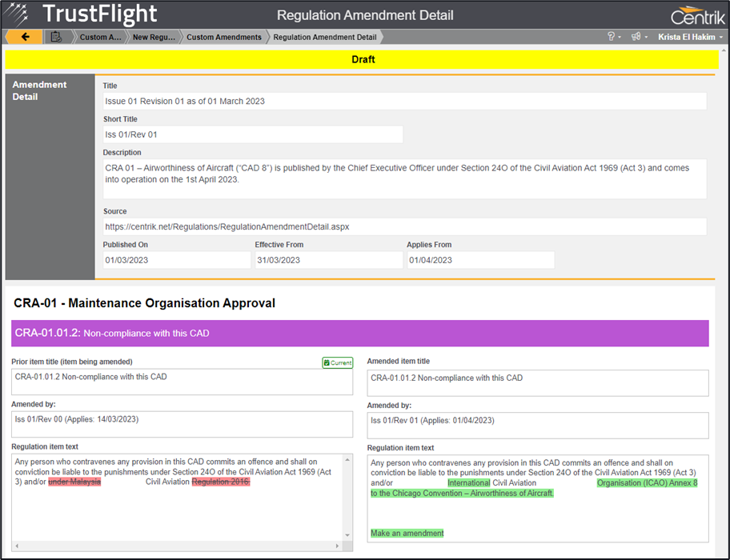The width and height of the screenshot is (730, 560).
Task: Open the clipboard checklist icon in toolbar
Action: 55,37
